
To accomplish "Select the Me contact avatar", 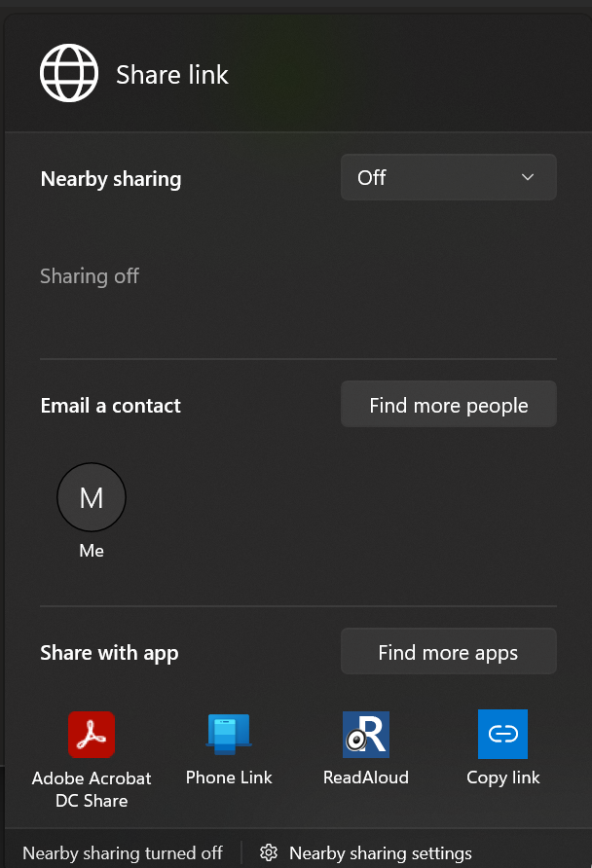I will click(x=91, y=497).
